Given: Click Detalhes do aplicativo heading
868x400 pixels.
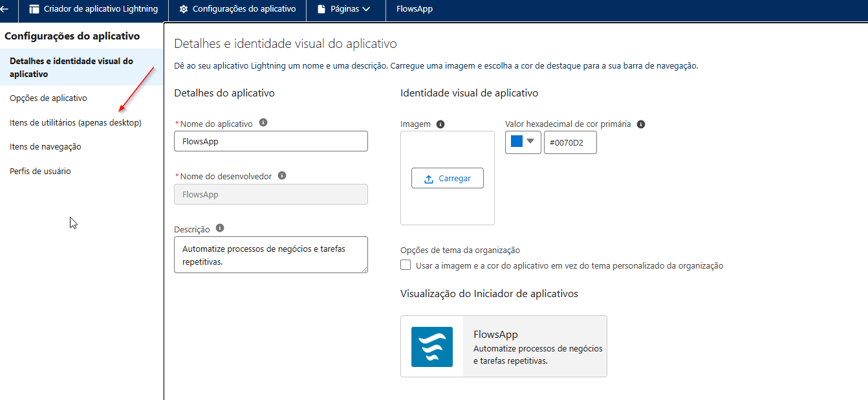Looking at the screenshot, I should pyautogui.click(x=224, y=93).
